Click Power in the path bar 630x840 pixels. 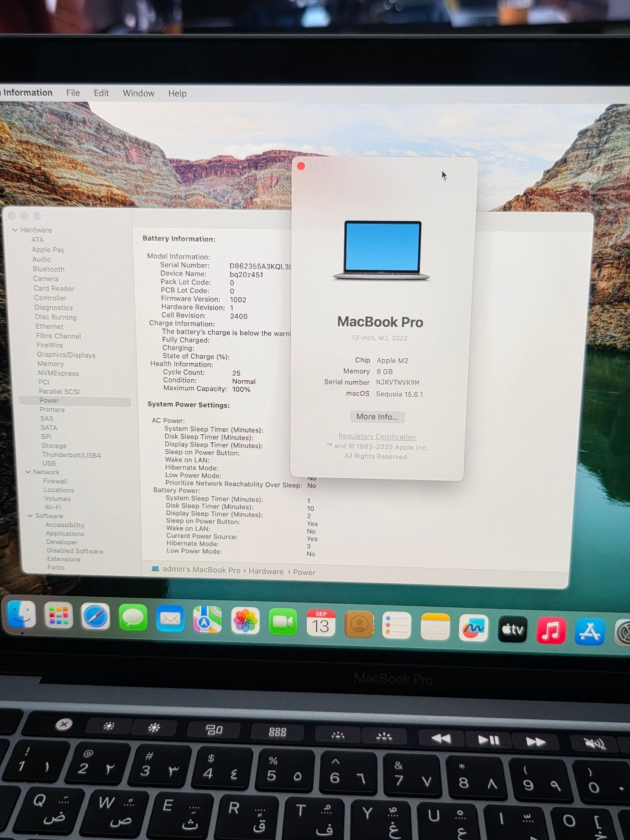tap(304, 572)
